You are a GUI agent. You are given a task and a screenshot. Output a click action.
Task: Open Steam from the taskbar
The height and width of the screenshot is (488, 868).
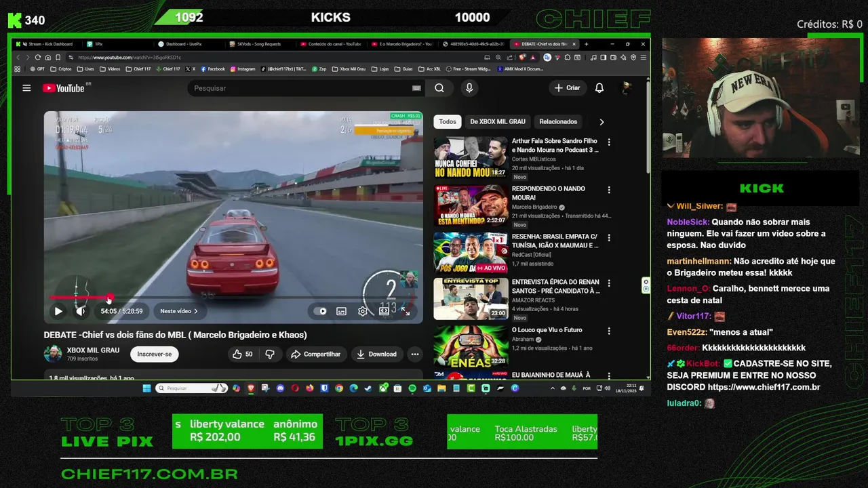click(x=368, y=388)
